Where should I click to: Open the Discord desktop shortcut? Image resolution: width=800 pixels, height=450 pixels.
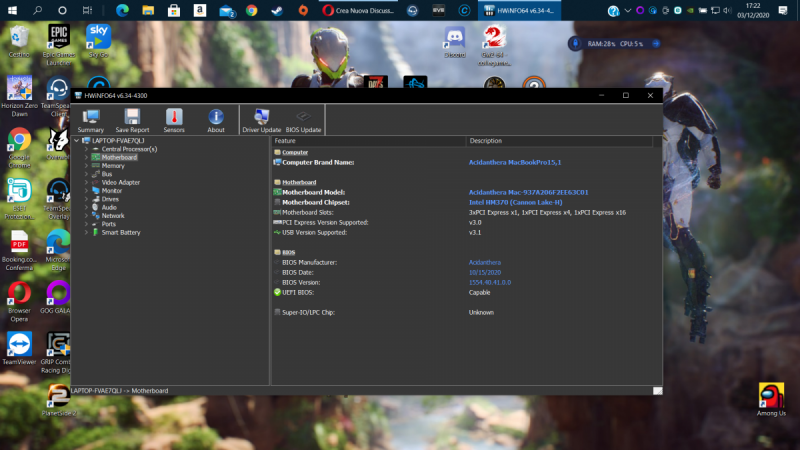point(455,40)
